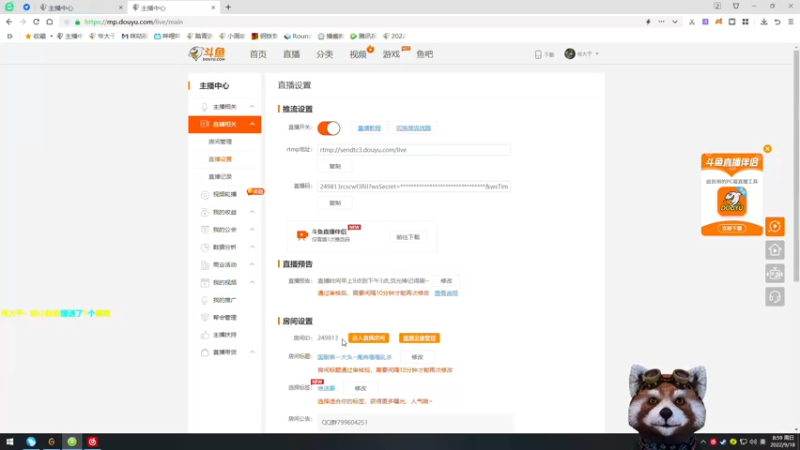Click the orange G taskbar icon
The image size is (800, 450).
[x=52, y=442]
